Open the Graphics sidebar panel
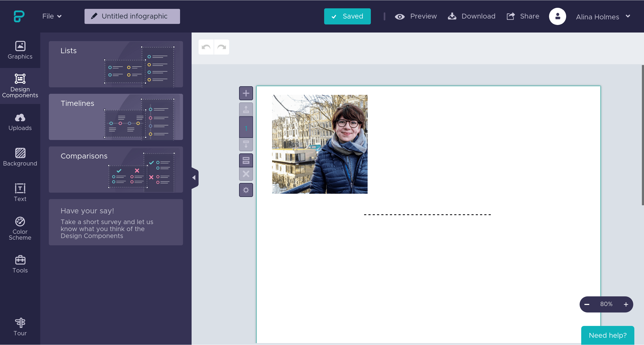The width and height of the screenshot is (644, 345). click(20, 50)
